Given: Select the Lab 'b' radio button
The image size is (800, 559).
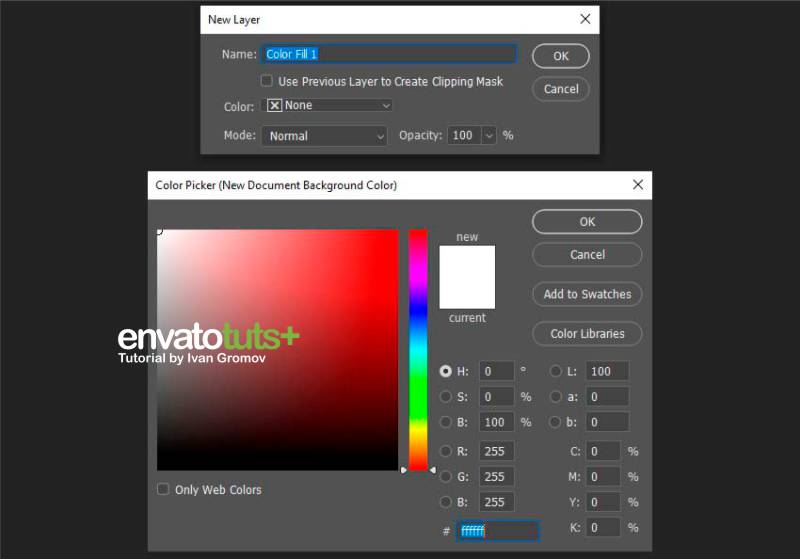Looking at the screenshot, I should click(x=555, y=422).
